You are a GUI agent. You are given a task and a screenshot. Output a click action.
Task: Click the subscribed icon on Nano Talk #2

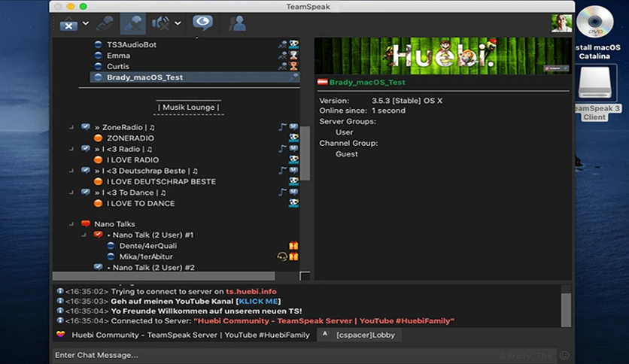click(x=98, y=266)
